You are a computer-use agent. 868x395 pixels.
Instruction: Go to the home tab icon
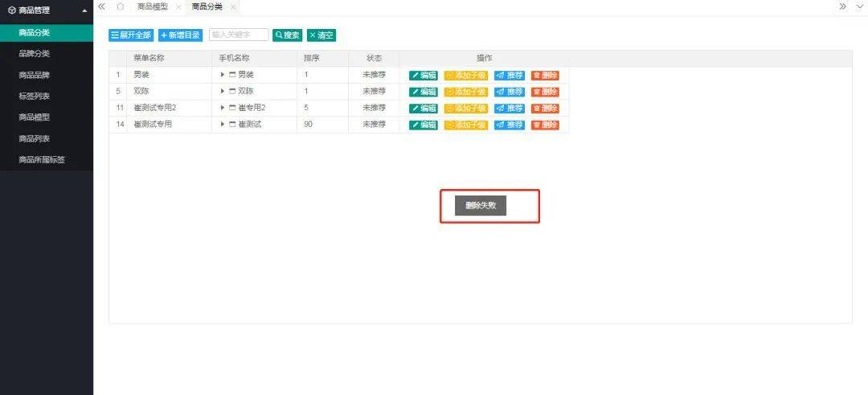click(120, 6)
